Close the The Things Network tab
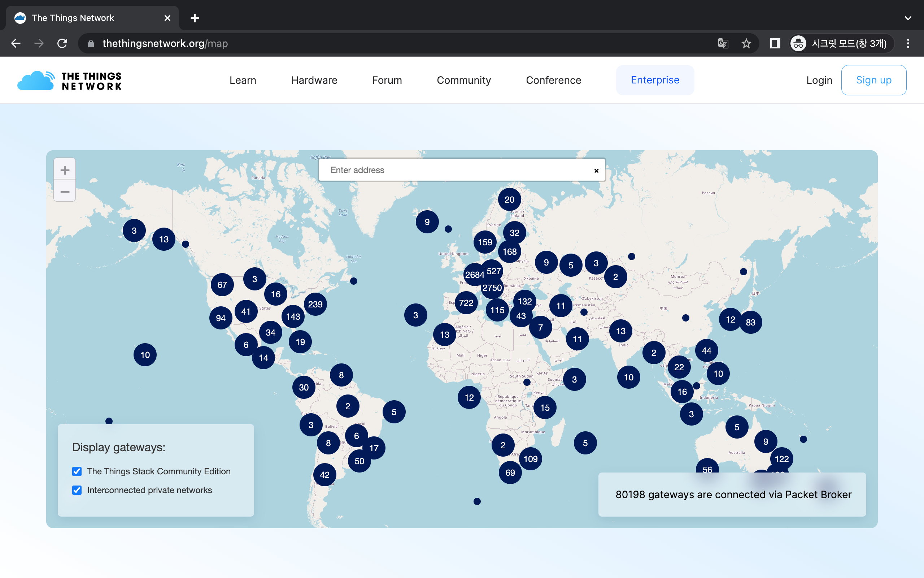Image resolution: width=924 pixels, height=578 pixels. (x=167, y=18)
